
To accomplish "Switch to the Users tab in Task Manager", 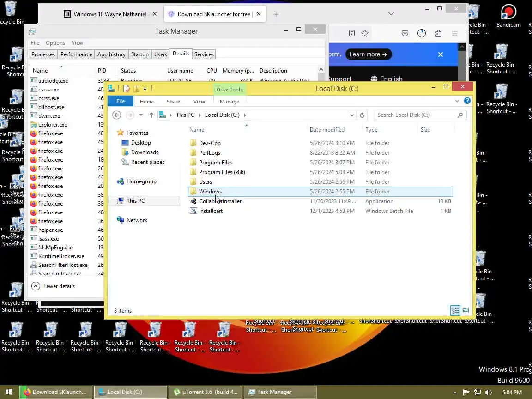I will [161, 54].
